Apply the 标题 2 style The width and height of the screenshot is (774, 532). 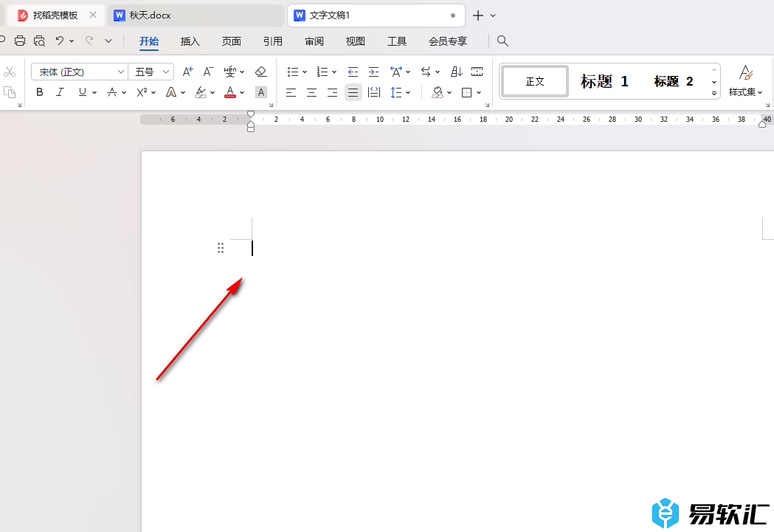point(674,81)
